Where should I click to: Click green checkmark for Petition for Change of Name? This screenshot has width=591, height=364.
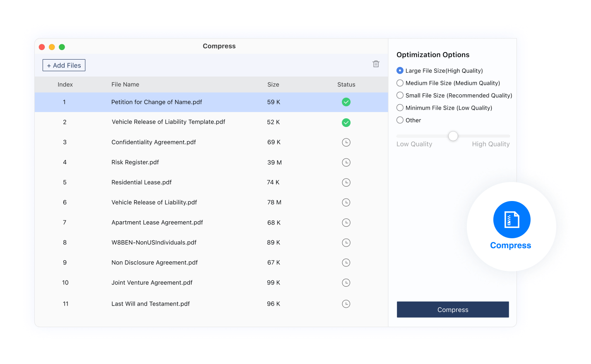(346, 102)
